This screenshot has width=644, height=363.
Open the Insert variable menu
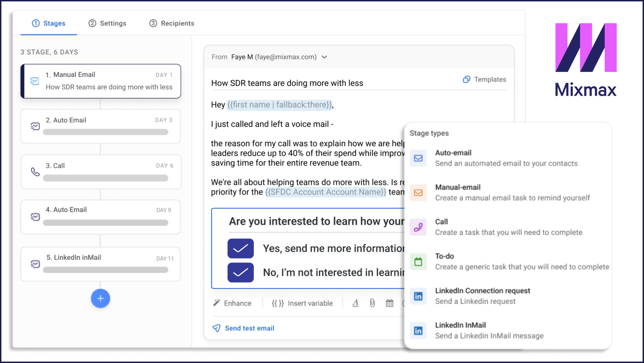(x=302, y=303)
